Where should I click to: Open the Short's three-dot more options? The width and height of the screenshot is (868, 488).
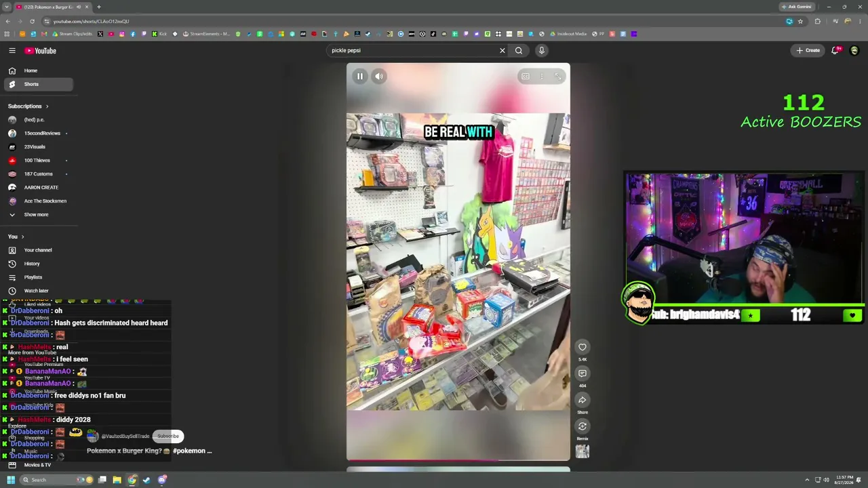point(541,77)
